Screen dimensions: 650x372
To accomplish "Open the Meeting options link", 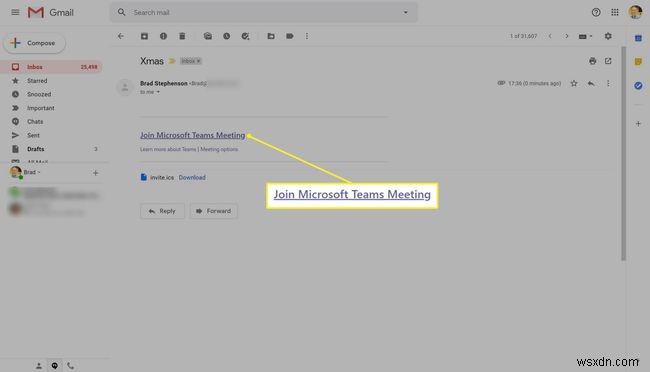I will pos(219,149).
